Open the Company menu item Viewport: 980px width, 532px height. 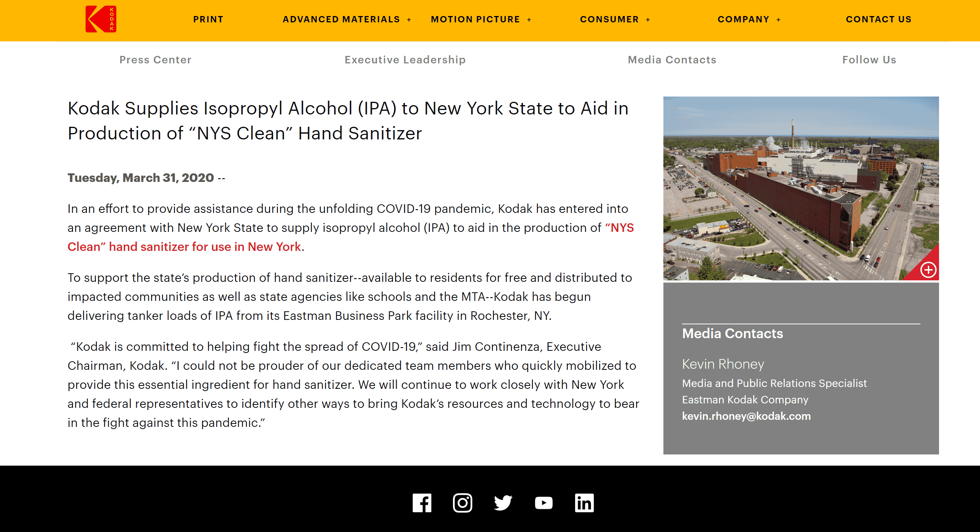pos(743,19)
